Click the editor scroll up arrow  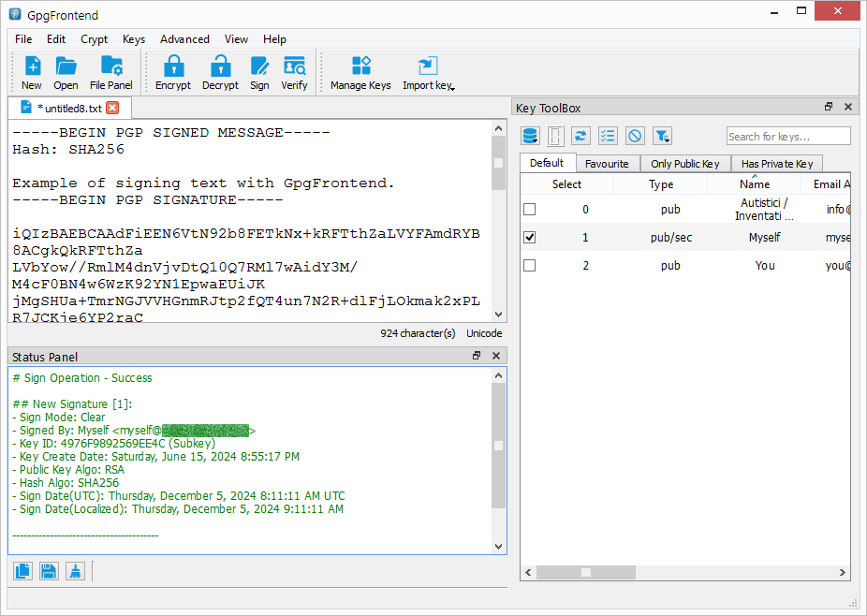point(499,128)
